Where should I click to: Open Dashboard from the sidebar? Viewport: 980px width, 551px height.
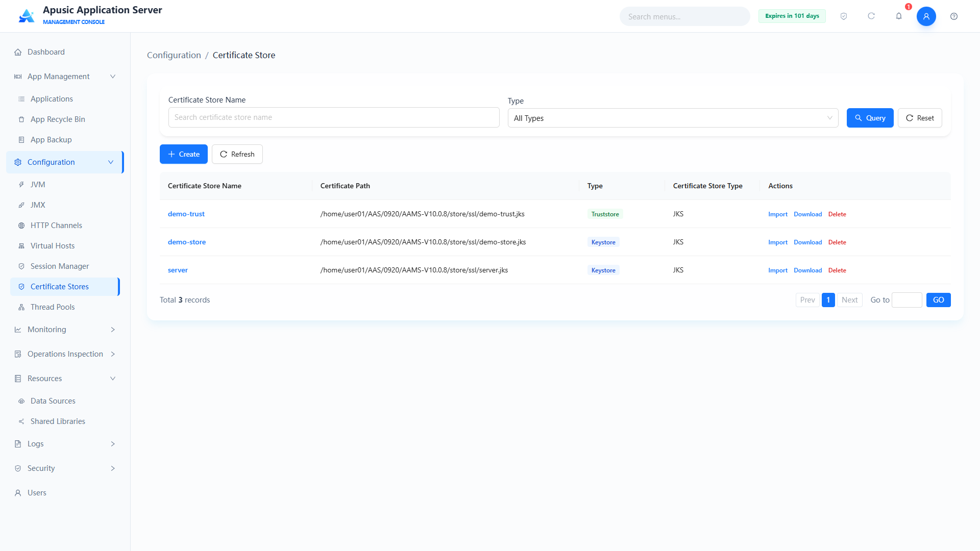(65, 52)
